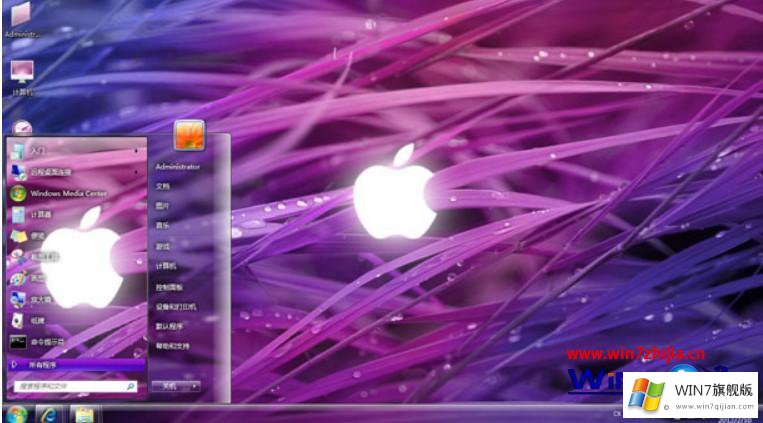Launch the Snipping Tool entry in Start menu
The image size is (763, 423).
click(x=77, y=257)
